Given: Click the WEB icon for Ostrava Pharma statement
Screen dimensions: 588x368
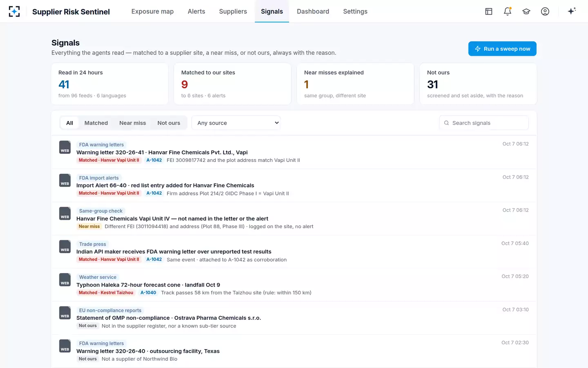Looking at the screenshot, I should click(x=65, y=313).
